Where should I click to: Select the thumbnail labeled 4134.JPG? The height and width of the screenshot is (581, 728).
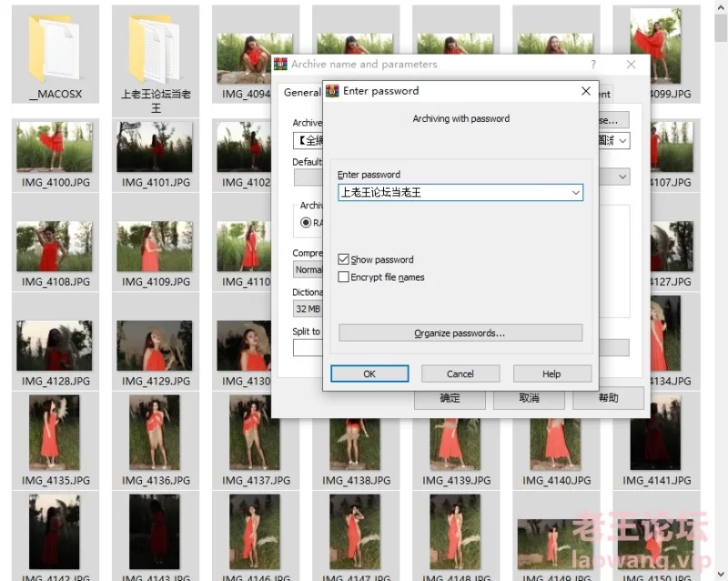coord(665,333)
